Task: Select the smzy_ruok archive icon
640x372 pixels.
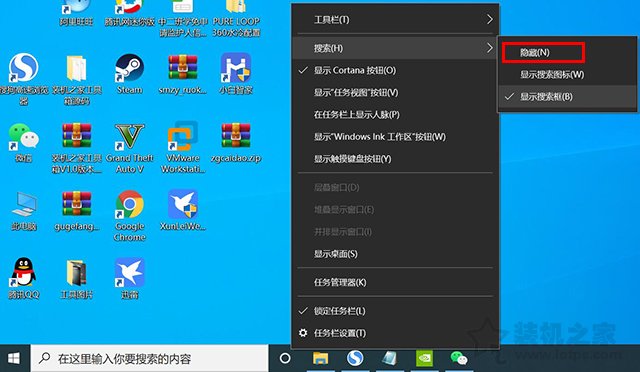Action: (183, 74)
